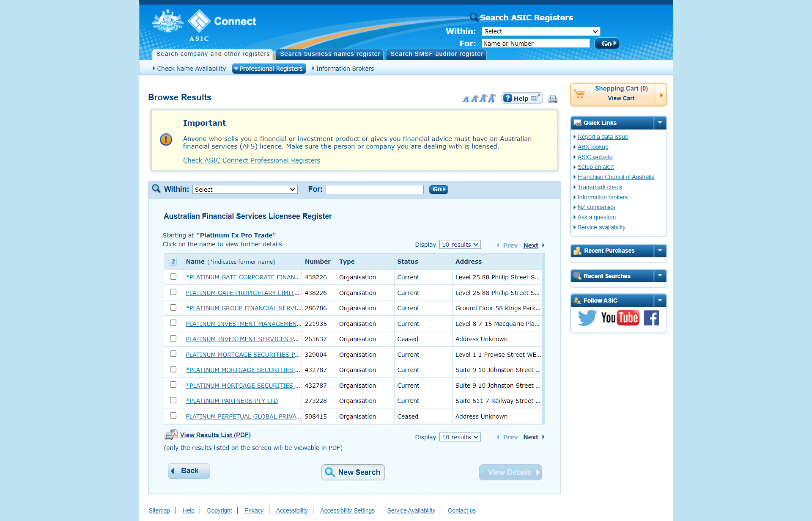Click the next arrow above the table
812x521 pixels.
[543, 245]
